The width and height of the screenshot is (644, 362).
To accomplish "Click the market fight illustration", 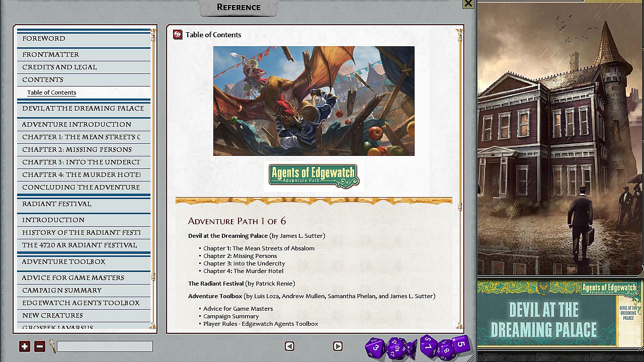I will [x=314, y=101].
